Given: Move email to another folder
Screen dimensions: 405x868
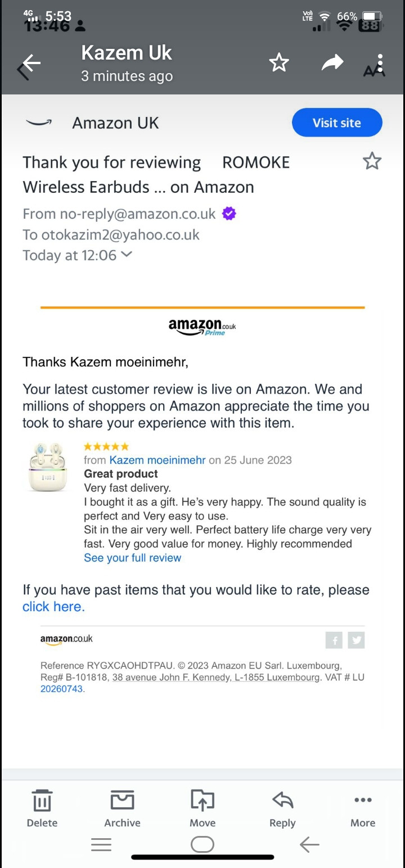Looking at the screenshot, I should pos(202,808).
